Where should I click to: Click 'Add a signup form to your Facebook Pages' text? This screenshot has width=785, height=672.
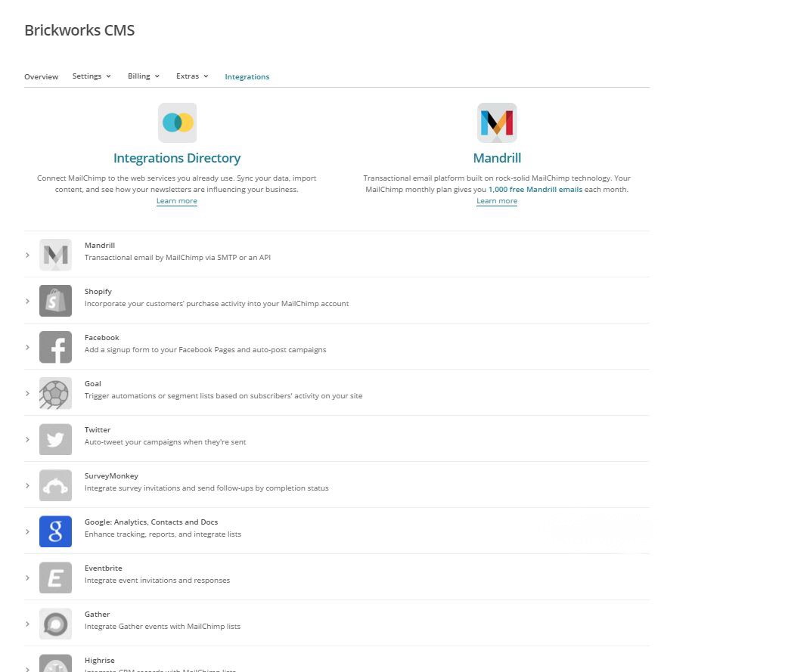pyautogui.click(x=205, y=349)
